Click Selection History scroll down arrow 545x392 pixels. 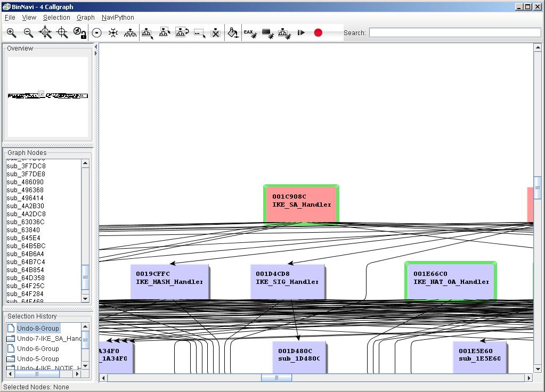pyautogui.click(x=85, y=366)
